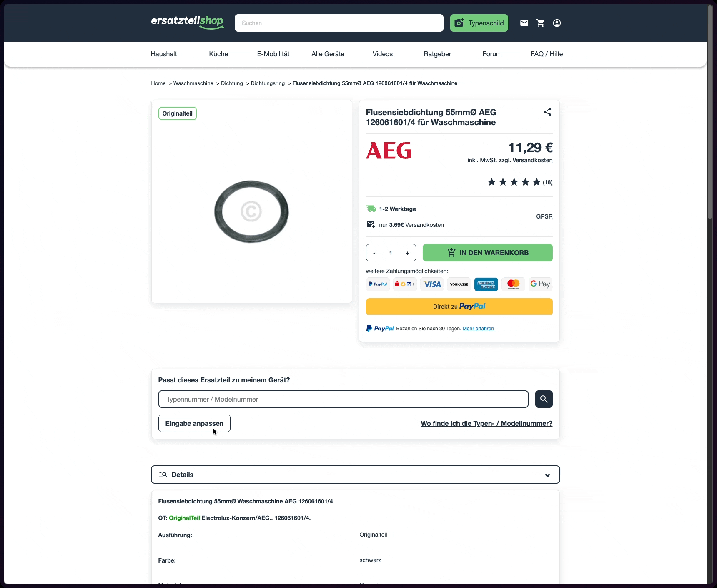Click the shipping cost envelope icon

pyautogui.click(x=371, y=224)
